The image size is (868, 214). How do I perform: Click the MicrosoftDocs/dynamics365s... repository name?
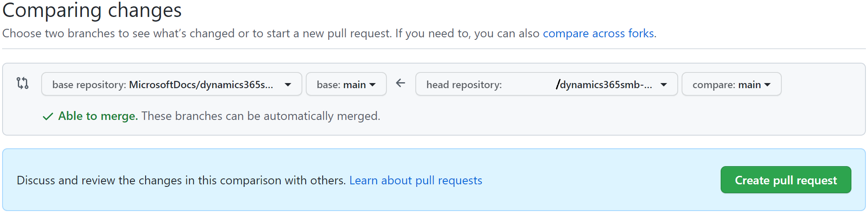[201, 85]
